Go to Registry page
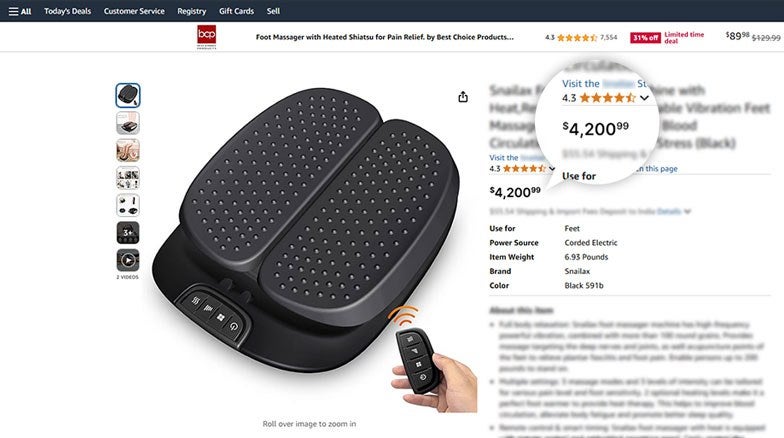Image resolution: width=784 pixels, height=438 pixels. (x=192, y=11)
